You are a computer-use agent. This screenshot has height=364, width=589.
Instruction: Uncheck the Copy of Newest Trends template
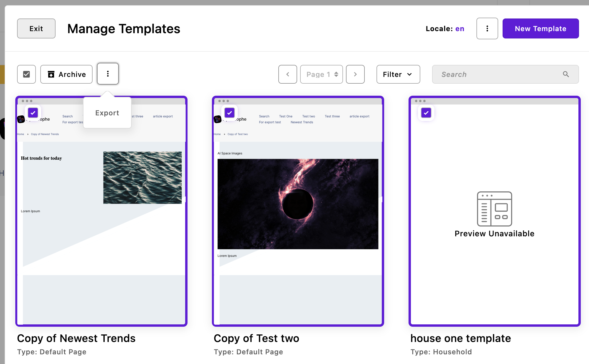[33, 113]
